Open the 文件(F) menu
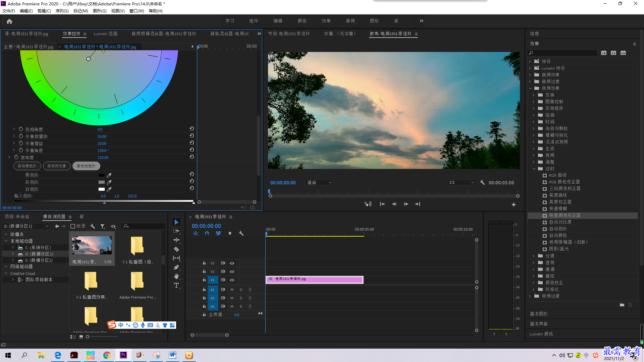 (x=9, y=11)
